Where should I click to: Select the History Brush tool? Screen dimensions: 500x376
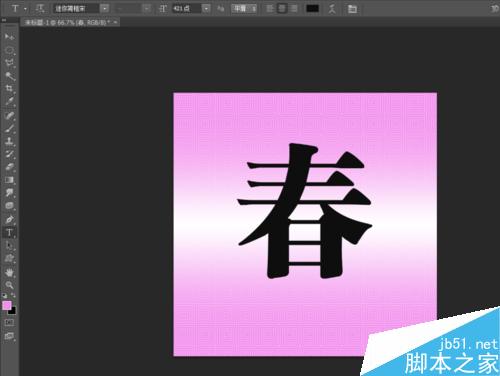click(x=9, y=154)
